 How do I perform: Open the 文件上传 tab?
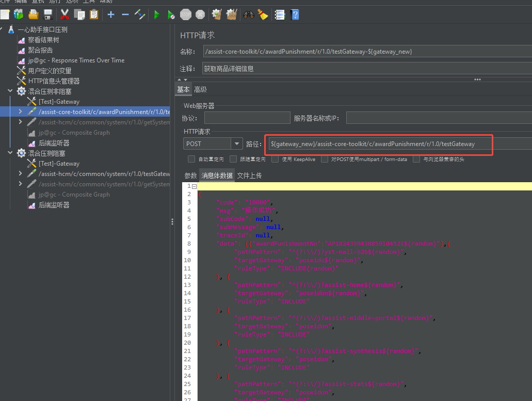tap(249, 175)
